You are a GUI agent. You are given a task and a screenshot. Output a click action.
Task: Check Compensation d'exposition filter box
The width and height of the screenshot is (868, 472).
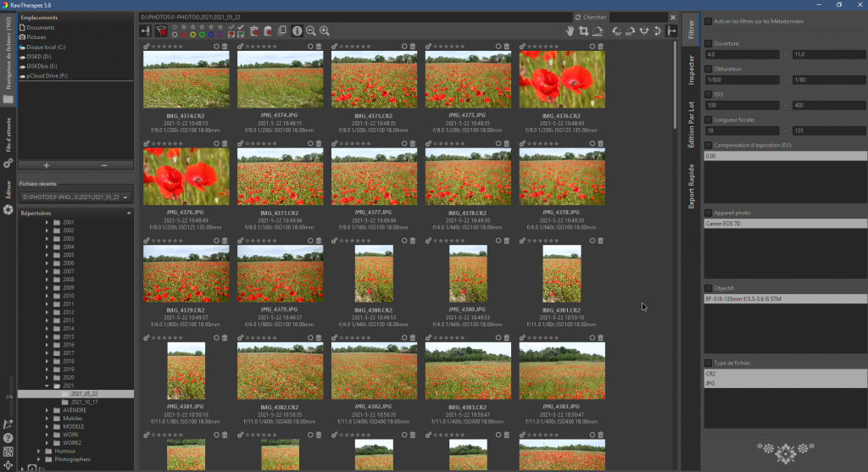point(708,145)
